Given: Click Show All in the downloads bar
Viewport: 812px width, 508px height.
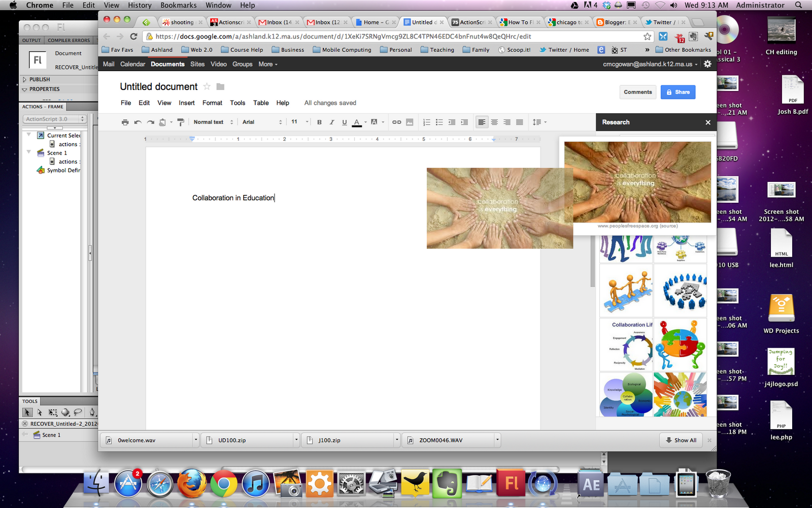Looking at the screenshot, I should 681,440.
